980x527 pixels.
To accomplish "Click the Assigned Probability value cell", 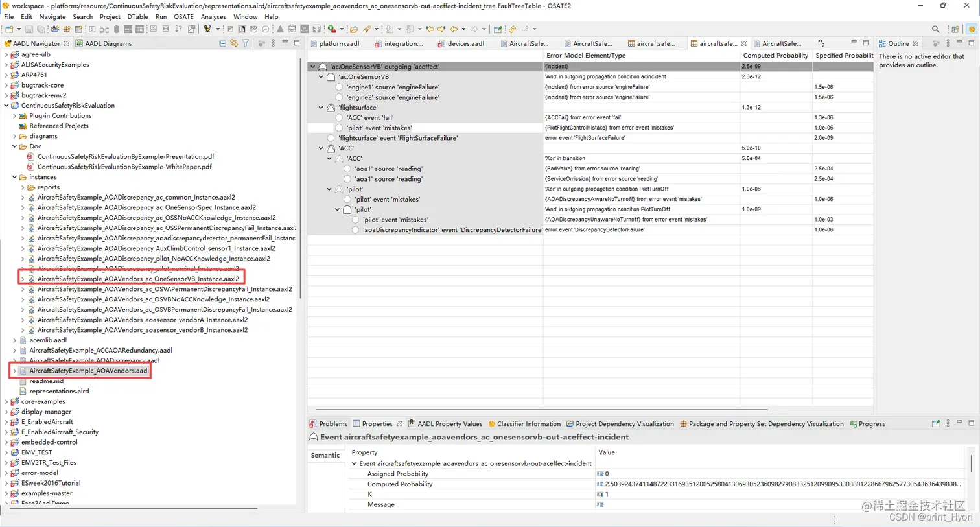I will 781,474.
